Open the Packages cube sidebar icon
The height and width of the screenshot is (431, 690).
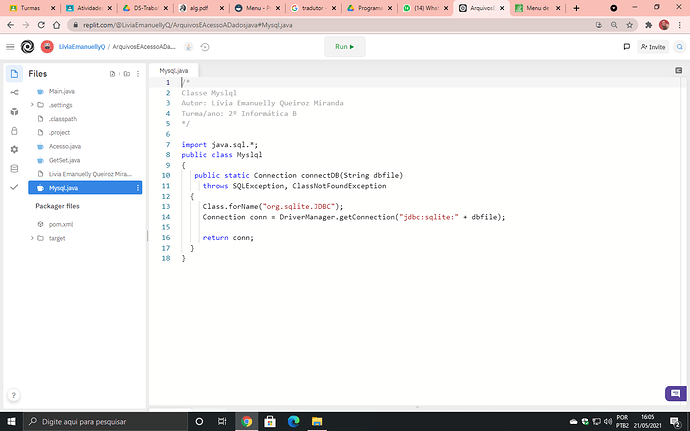pyautogui.click(x=14, y=111)
